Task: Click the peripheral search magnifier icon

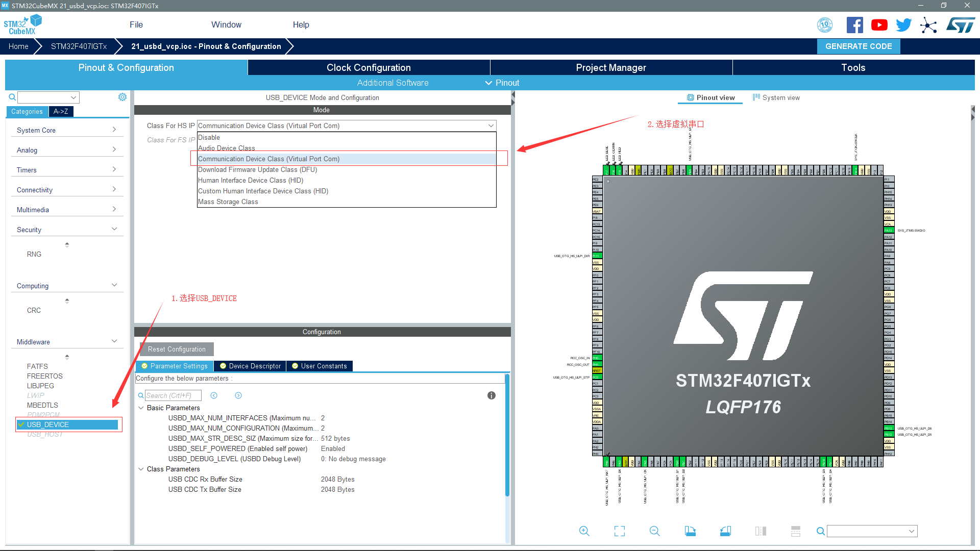Action: (x=12, y=97)
